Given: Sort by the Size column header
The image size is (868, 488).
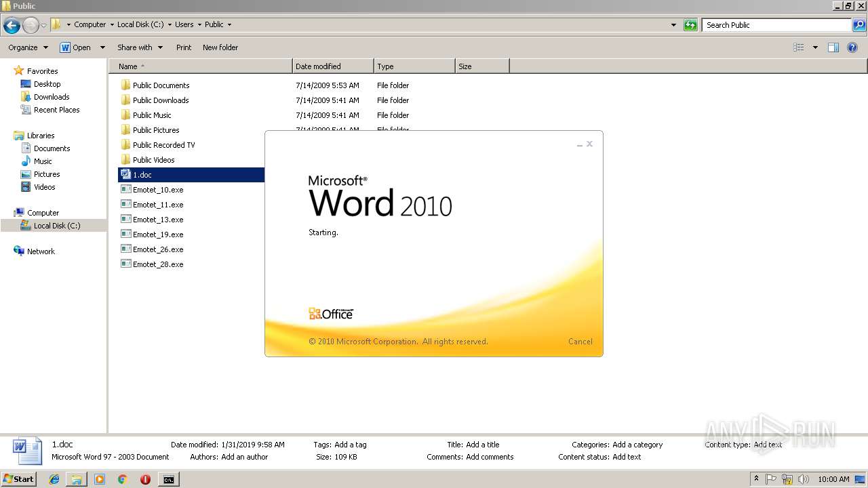Looking at the screenshot, I should [482, 66].
